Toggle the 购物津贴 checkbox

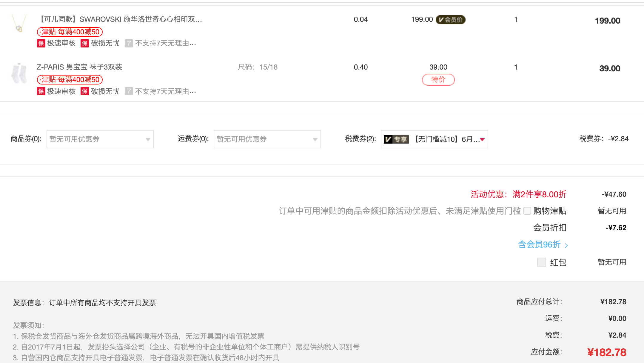pyautogui.click(x=527, y=211)
